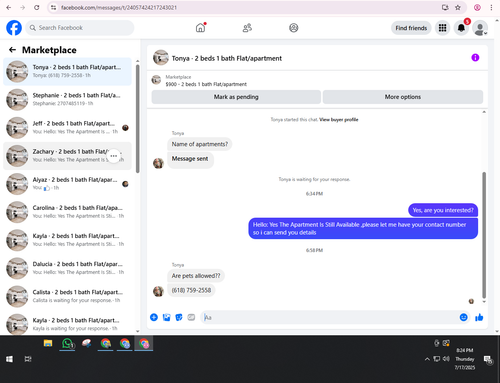
Task: Pick a GIF using the GIF icon
Action: pyautogui.click(x=191, y=317)
